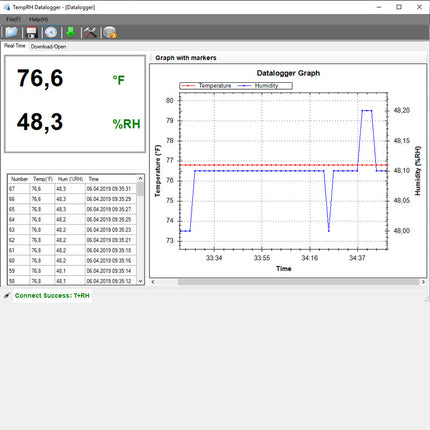This screenshot has height=430, width=430.
Task: Open the File(F) menu
Action: [x=14, y=19]
